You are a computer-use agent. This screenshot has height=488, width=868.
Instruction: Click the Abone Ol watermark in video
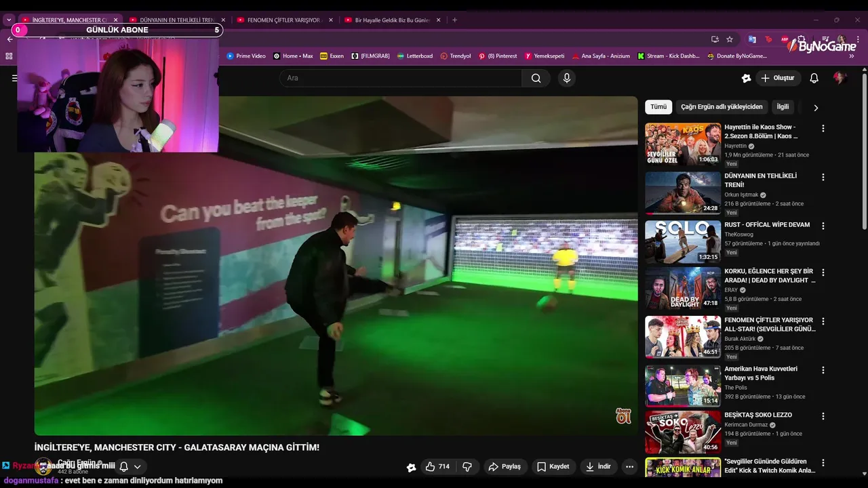tap(623, 415)
